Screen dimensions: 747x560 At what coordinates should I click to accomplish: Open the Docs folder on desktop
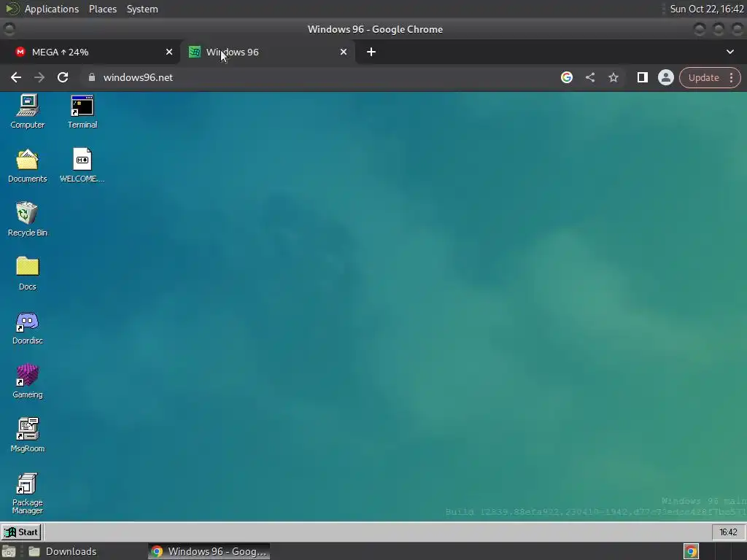28,273
